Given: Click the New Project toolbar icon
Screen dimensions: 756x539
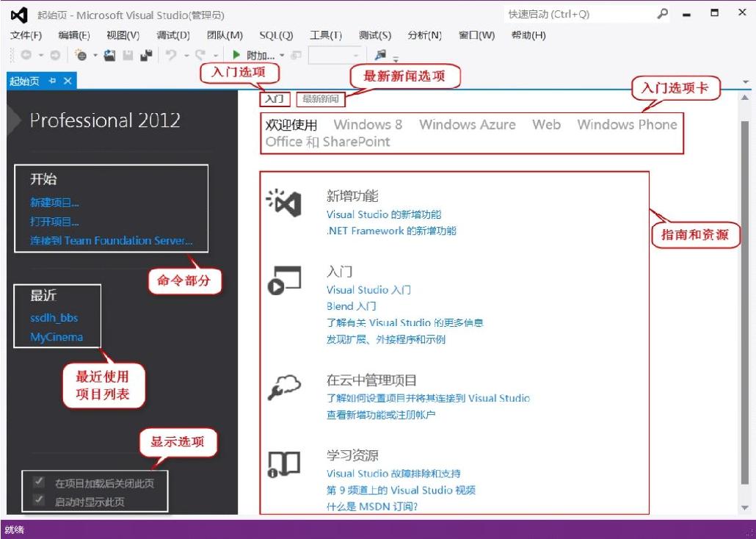Looking at the screenshot, I should (81, 56).
